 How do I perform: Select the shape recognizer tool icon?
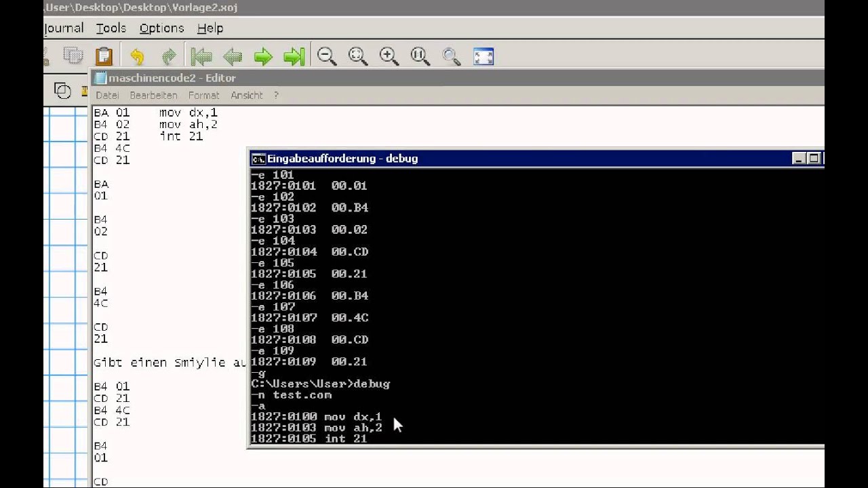(62, 90)
